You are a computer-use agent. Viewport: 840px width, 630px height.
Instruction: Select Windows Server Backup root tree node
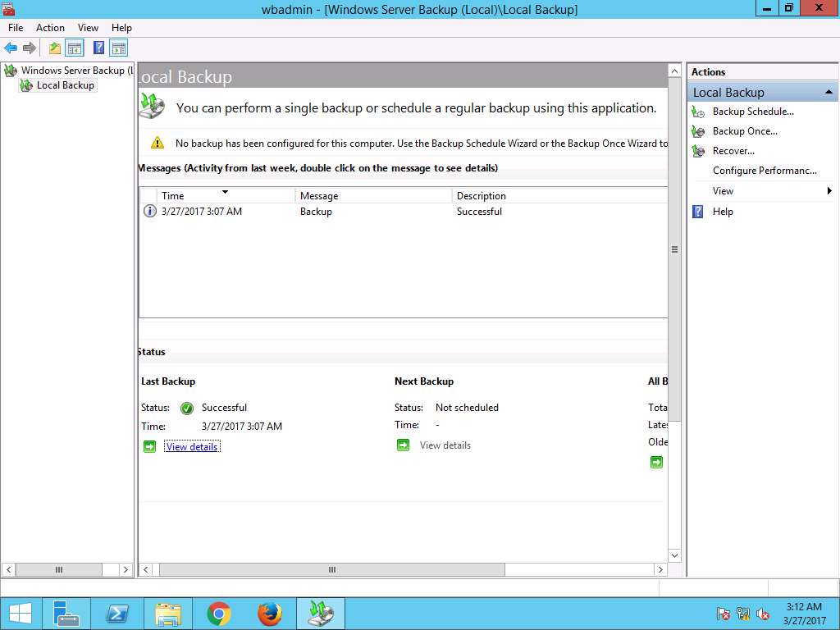69,71
